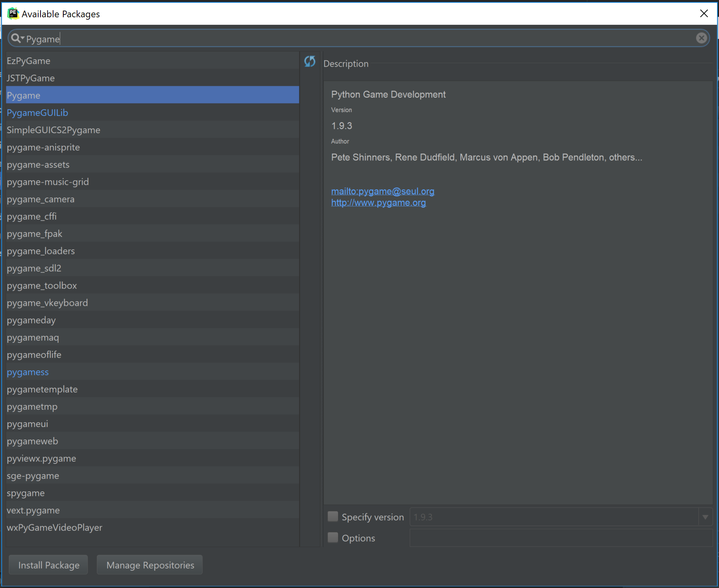719x588 pixels.
Task: Select pyviewx.pygame package
Action: click(153, 458)
